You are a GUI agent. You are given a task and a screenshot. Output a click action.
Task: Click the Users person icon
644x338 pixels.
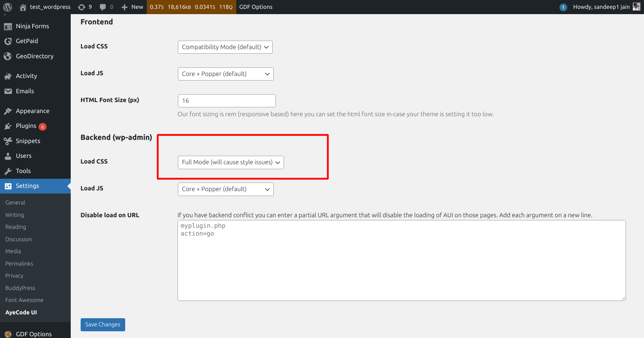tap(8, 156)
